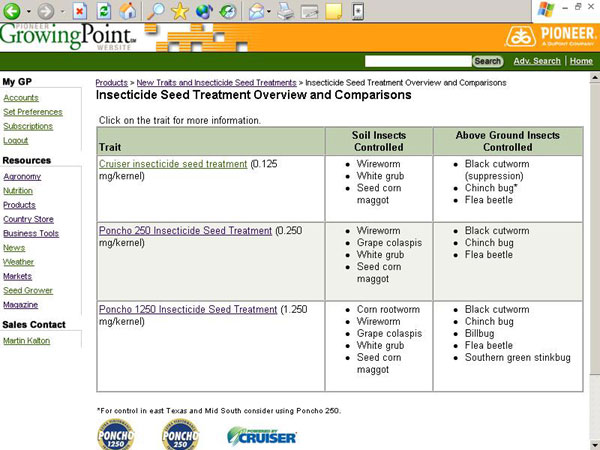600x450 pixels.
Task: Open the Subscriptions link
Action: pos(28,126)
